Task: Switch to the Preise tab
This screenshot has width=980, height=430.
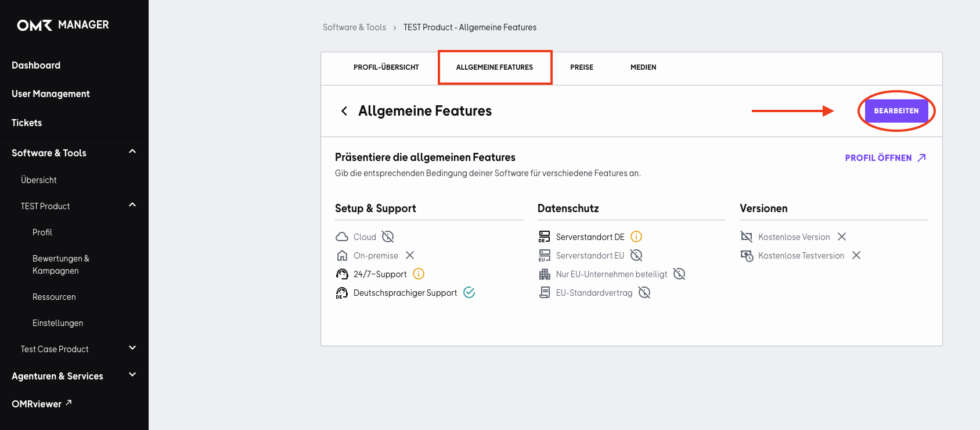Action: (582, 67)
